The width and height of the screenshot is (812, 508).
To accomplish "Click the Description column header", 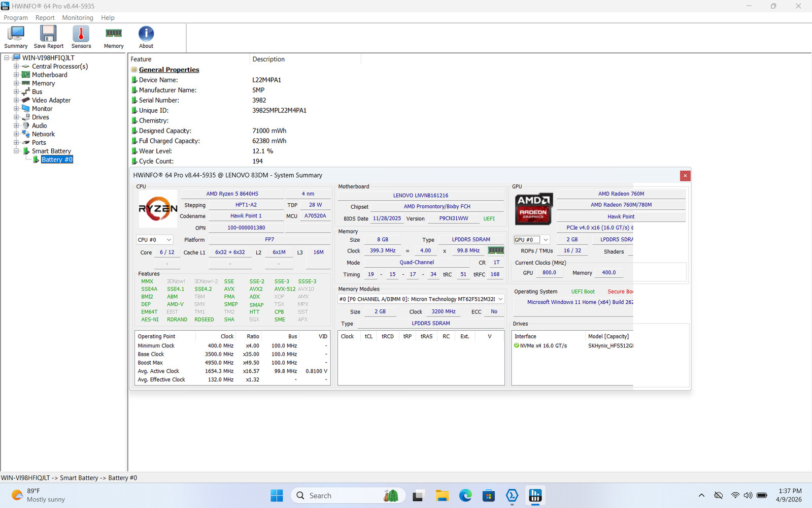I will (306, 59).
